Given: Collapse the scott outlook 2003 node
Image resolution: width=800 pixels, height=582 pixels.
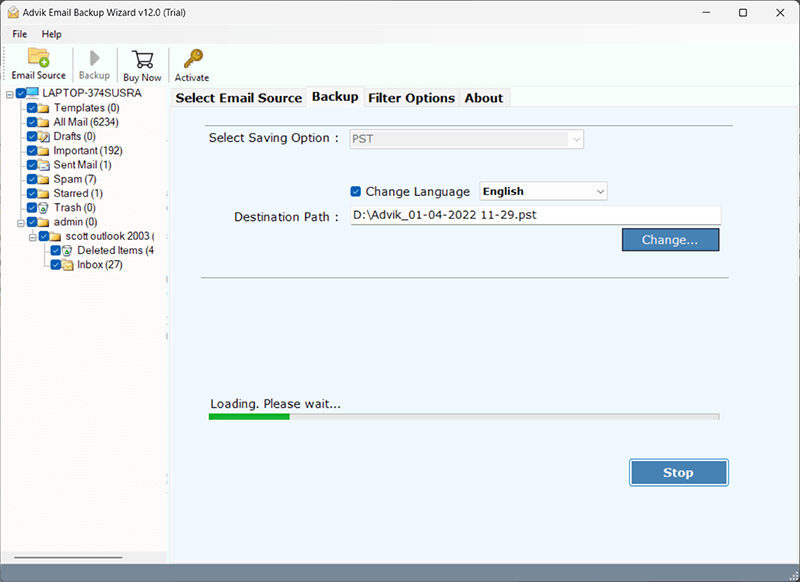Looking at the screenshot, I should click(33, 237).
